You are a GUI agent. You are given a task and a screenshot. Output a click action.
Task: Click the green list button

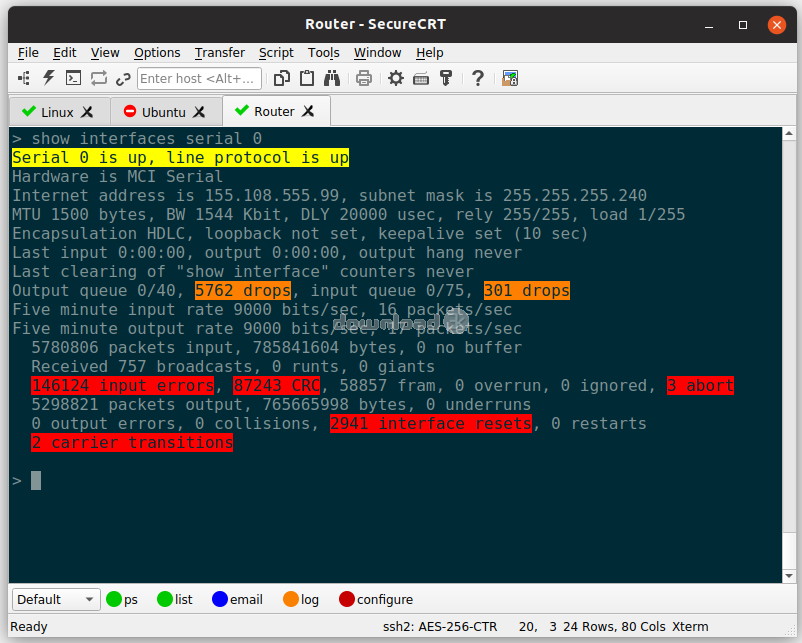(x=175, y=599)
